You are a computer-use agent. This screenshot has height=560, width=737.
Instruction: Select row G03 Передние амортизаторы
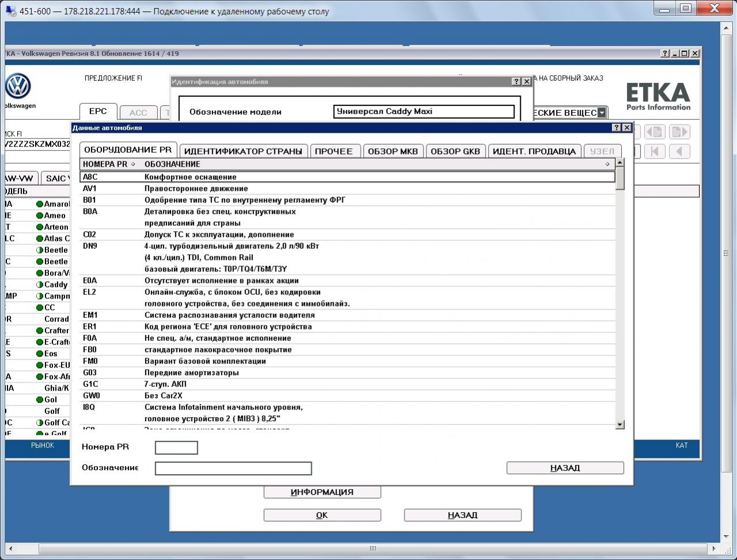coord(348,373)
